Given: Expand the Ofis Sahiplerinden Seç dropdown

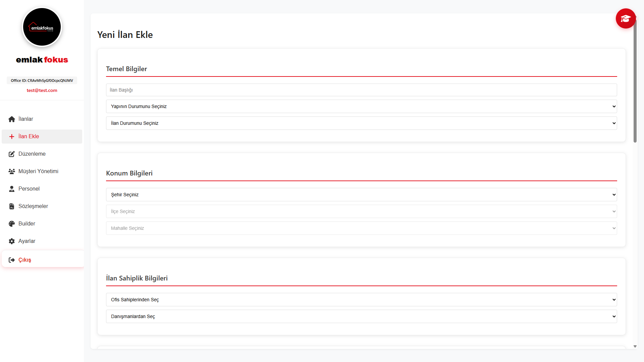Looking at the screenshot, I should tap(361, 300).
